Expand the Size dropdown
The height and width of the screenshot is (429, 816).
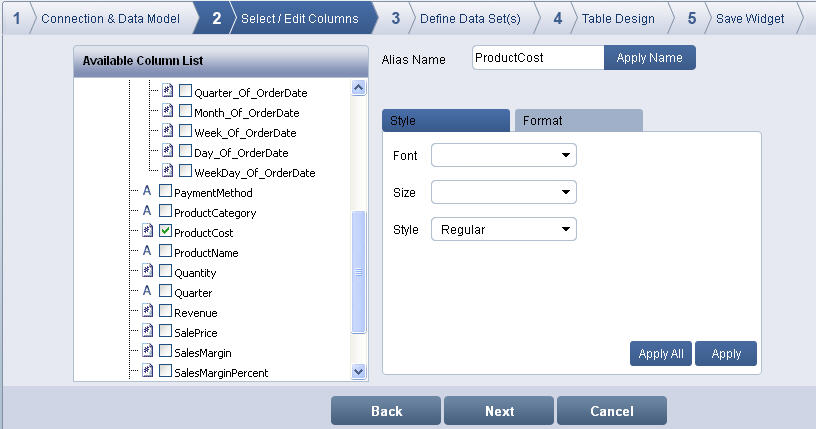[504, 192]
